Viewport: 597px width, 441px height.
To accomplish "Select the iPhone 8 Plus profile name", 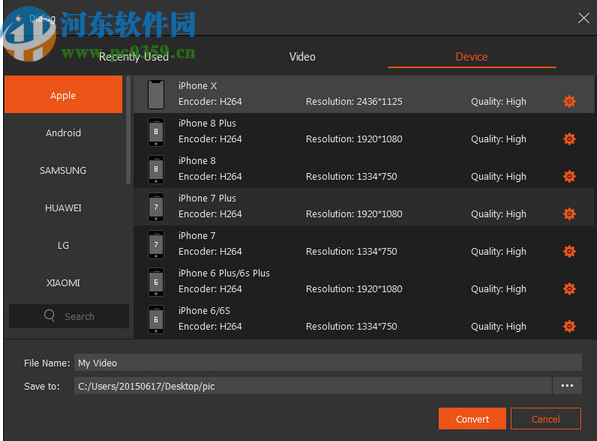I will (x=207, y=123).
